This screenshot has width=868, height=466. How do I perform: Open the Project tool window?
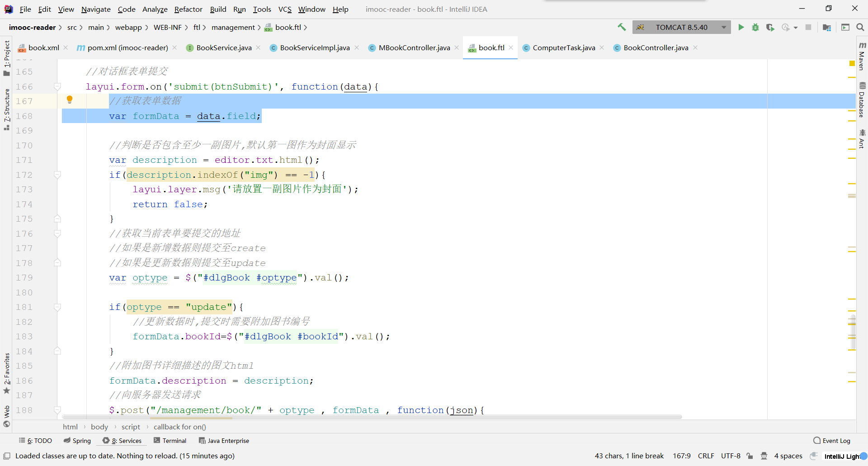[x=6, y=58]
